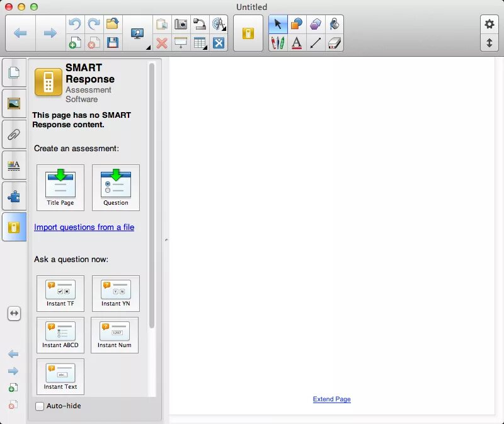Save the file with floppy icon

[113, 43]
